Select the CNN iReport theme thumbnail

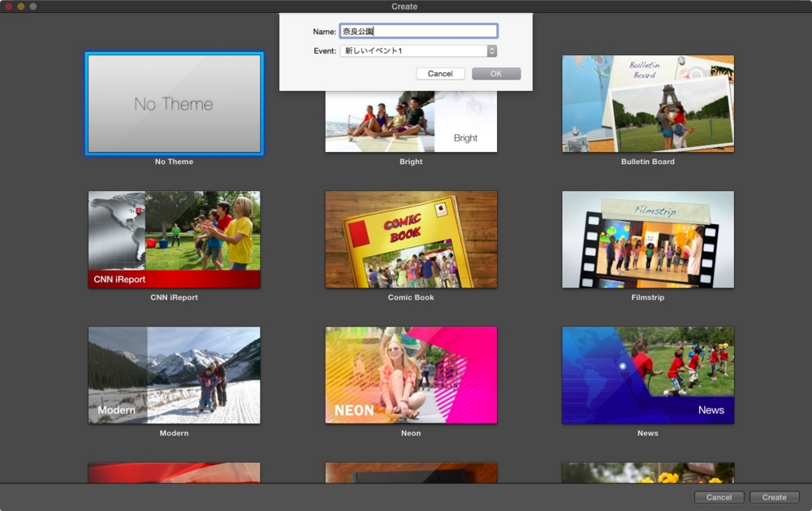click(174, 240)
